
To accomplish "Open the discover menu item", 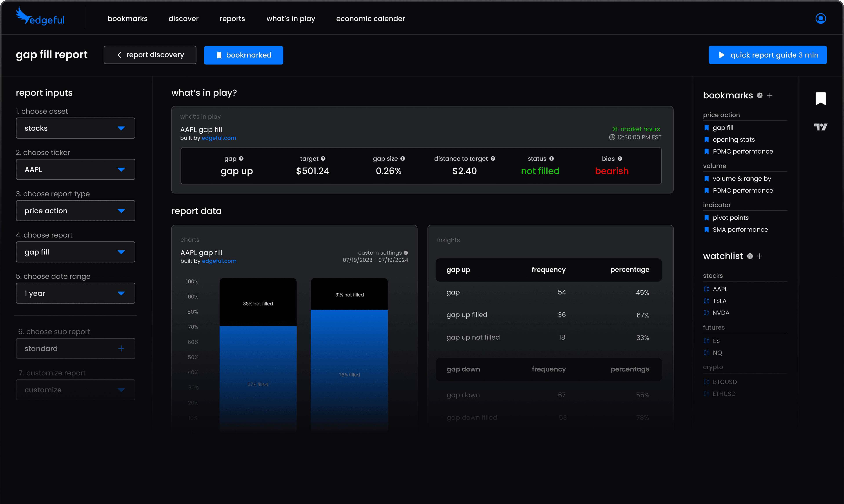I will tap(183, 19).
